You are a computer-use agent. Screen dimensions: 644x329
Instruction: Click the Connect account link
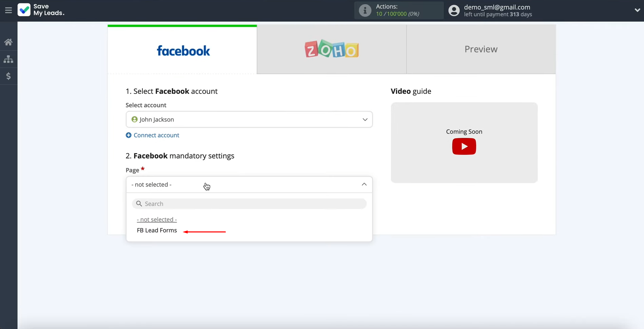coord(156,135)
